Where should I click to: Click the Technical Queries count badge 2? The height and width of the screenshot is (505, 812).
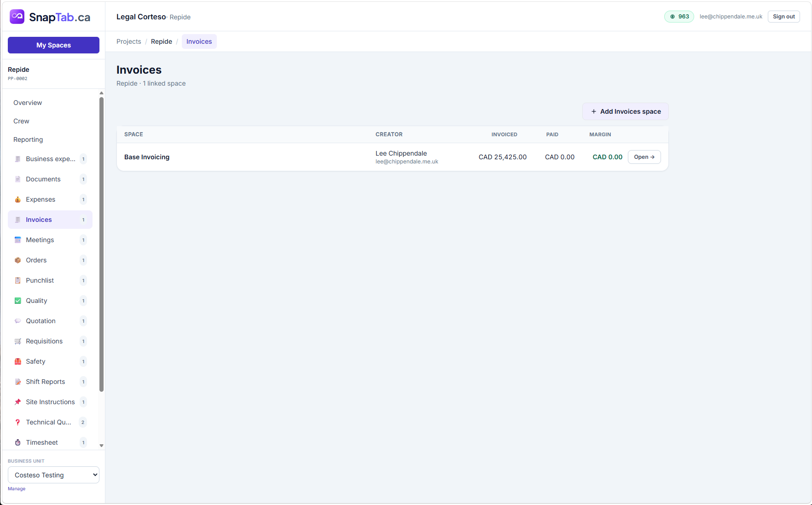pyautogui.click(x=83, y=422)
